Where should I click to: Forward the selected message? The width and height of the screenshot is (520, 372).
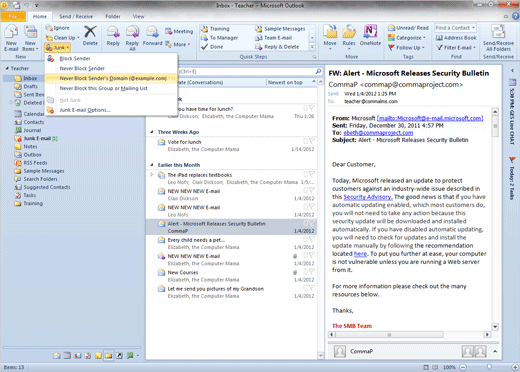pos(152,36)
